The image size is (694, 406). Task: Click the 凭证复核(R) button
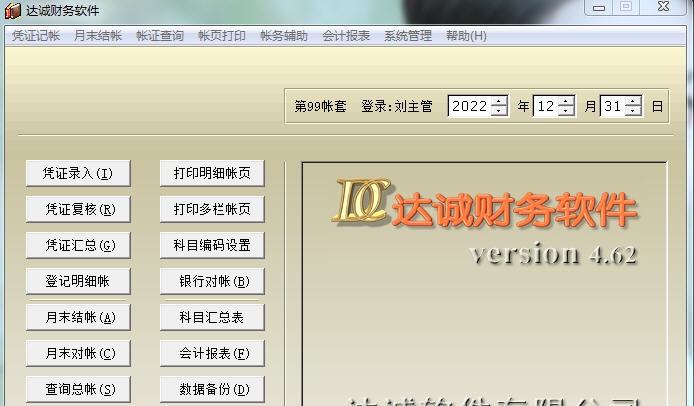tap(78, 209)
